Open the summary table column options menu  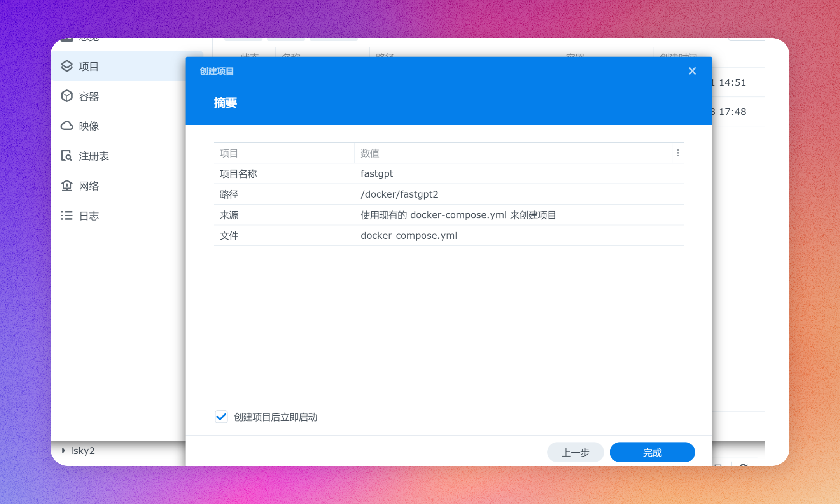(678, 153)
